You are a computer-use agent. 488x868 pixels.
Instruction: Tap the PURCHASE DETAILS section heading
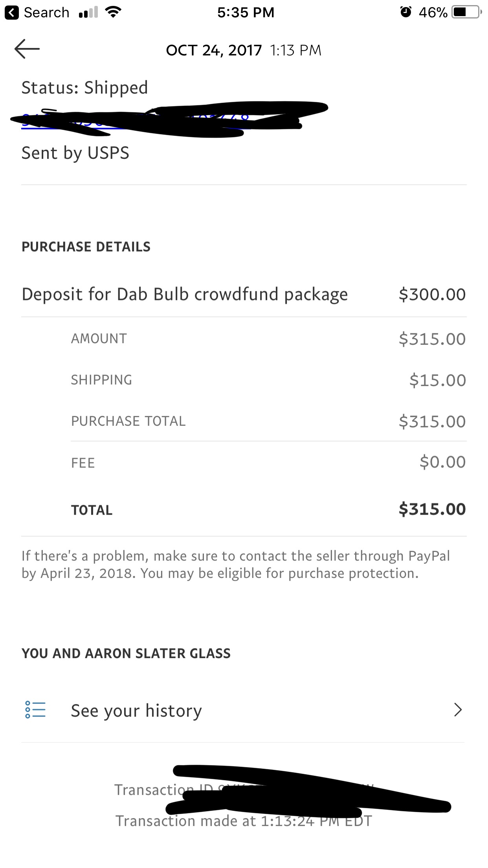point(86,247)
